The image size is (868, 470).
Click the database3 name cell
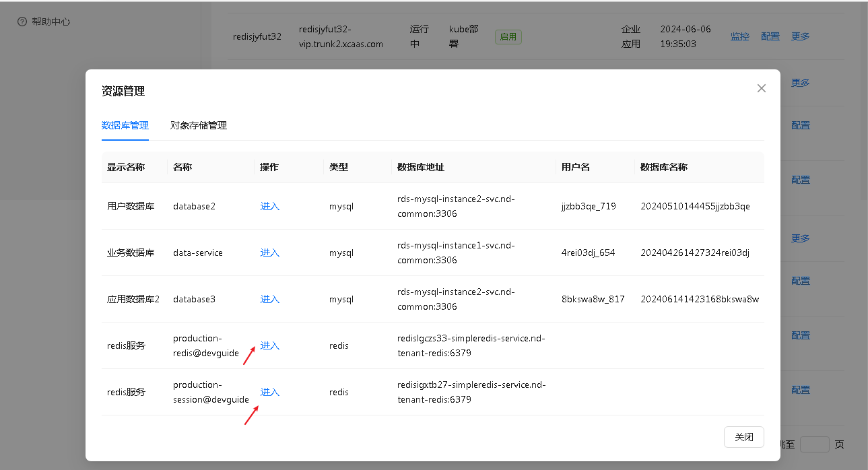pyautogui.click(x=194, y=299)
